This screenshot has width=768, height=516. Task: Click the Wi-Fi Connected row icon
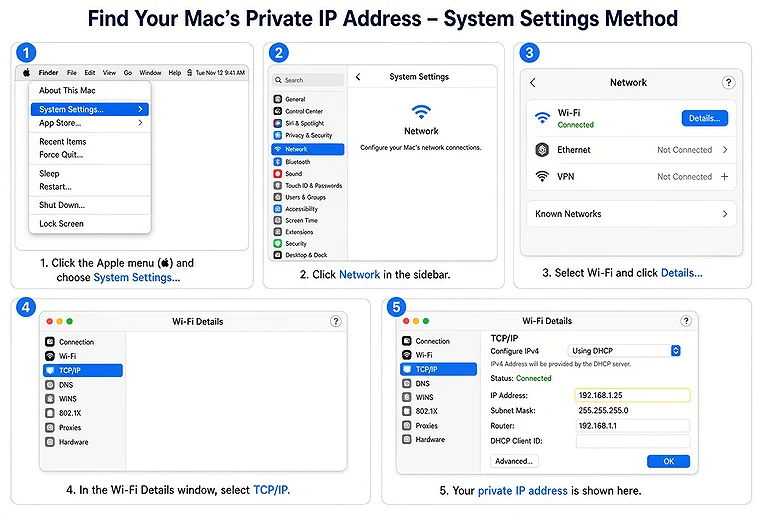(542, 118)
